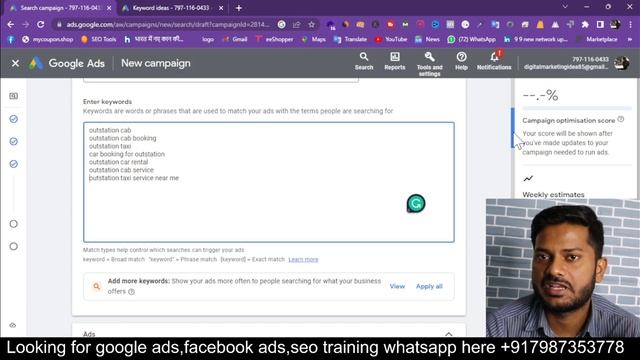Open the WhatsApp bookmark
Screen dimensions: 640x360
(x=472, y=40)
